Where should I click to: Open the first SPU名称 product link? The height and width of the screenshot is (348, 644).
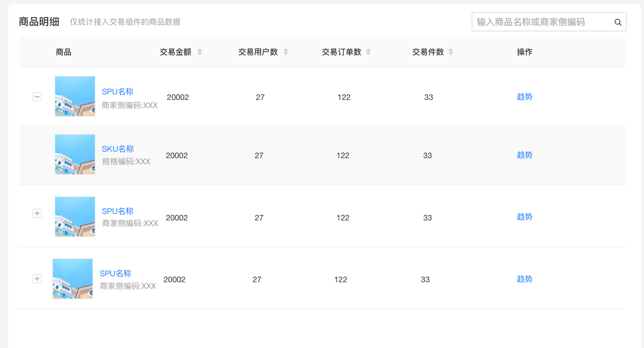117,91
